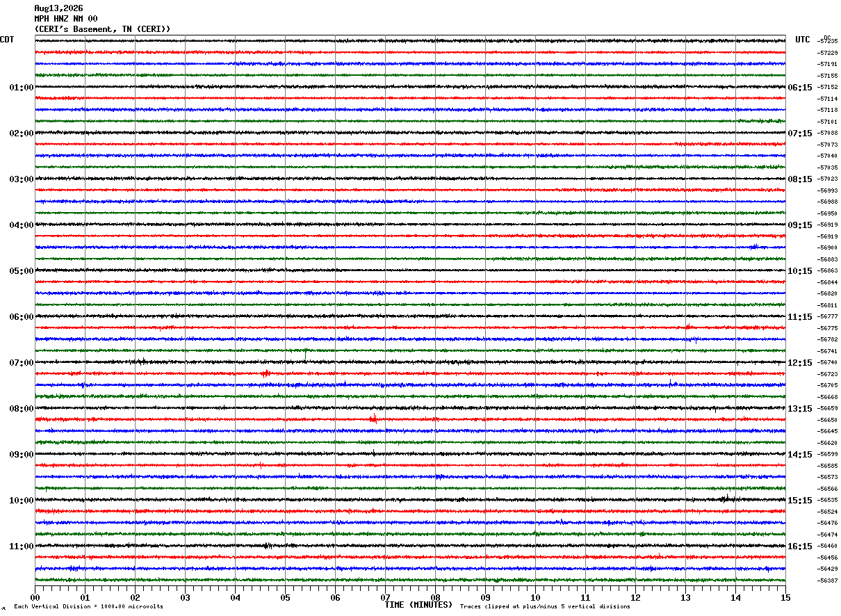Click the TIME (MINUTES) axis title

point(418,605)
